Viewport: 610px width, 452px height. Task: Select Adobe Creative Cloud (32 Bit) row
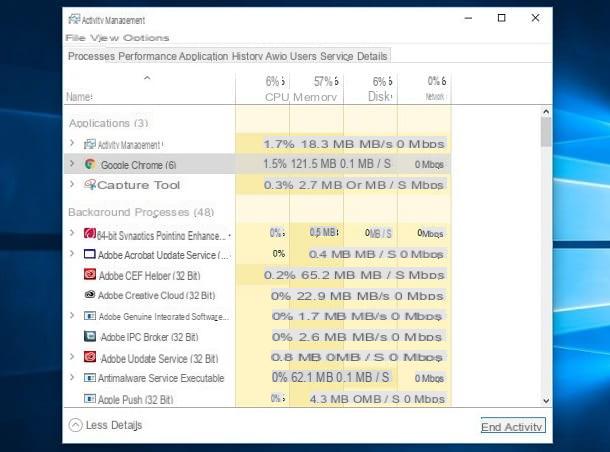(x=258, y=296)
